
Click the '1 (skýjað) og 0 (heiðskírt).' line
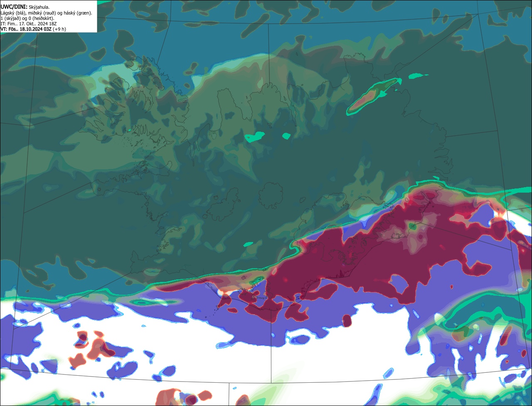click(27, 18)
